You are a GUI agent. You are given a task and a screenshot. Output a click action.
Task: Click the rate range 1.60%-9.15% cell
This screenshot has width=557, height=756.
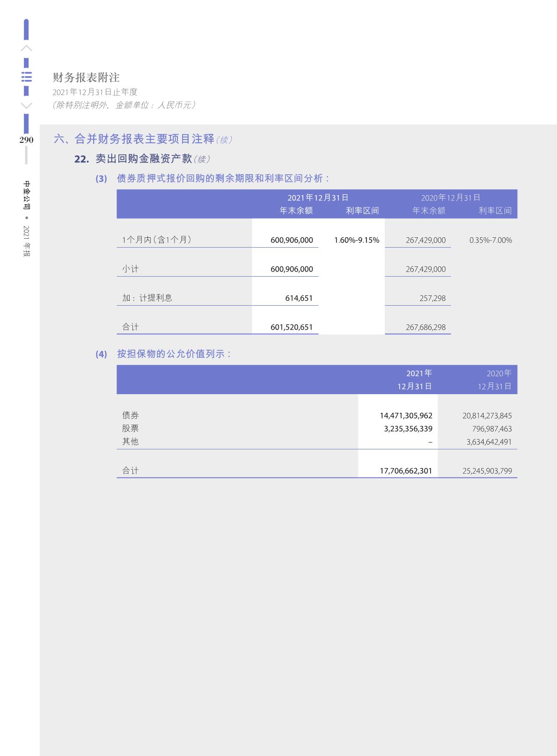click(x=356, y=240)
